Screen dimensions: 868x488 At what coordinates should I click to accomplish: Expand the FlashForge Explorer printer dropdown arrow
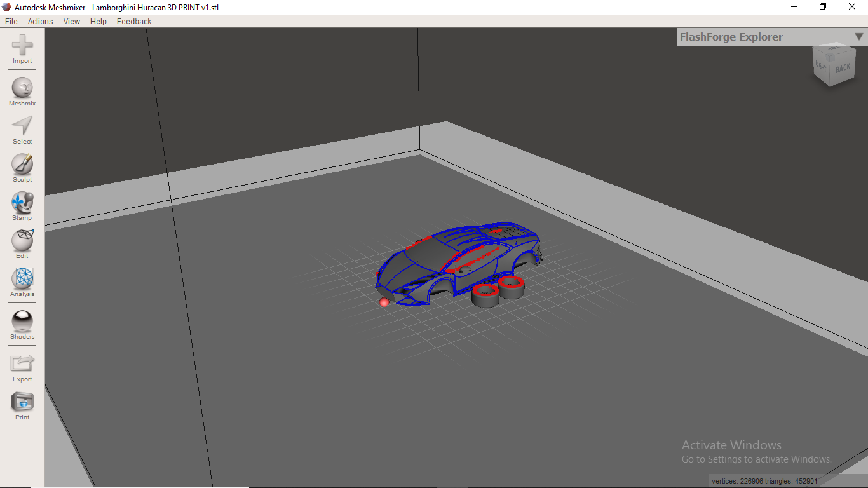point(859,37)
